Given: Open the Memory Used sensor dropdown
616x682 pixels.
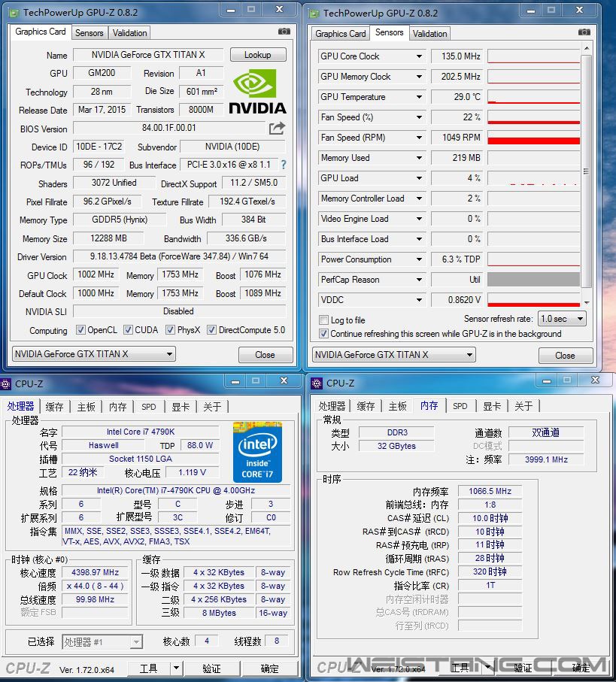Looking at the screenshot, I should tap(419, 158).
